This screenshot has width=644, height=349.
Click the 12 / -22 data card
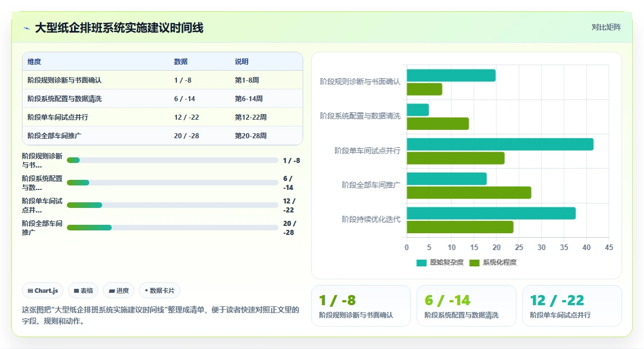(572, 306)
